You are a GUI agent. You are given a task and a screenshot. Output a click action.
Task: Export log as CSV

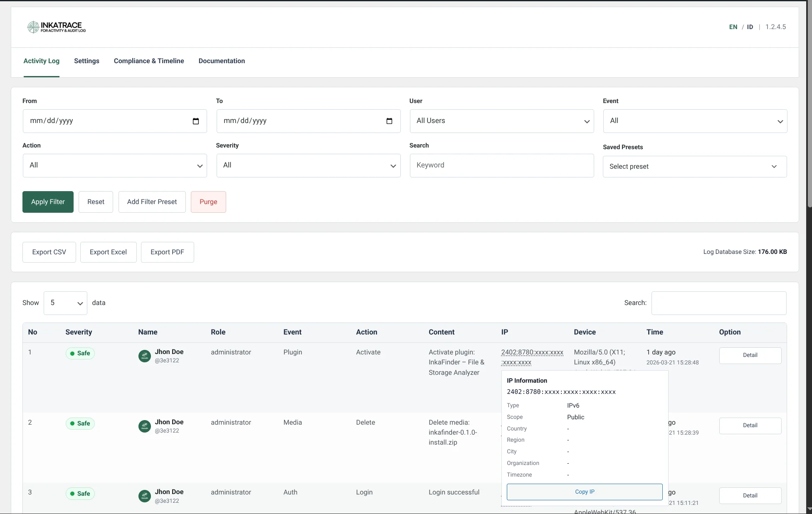(x=49, y=252)
